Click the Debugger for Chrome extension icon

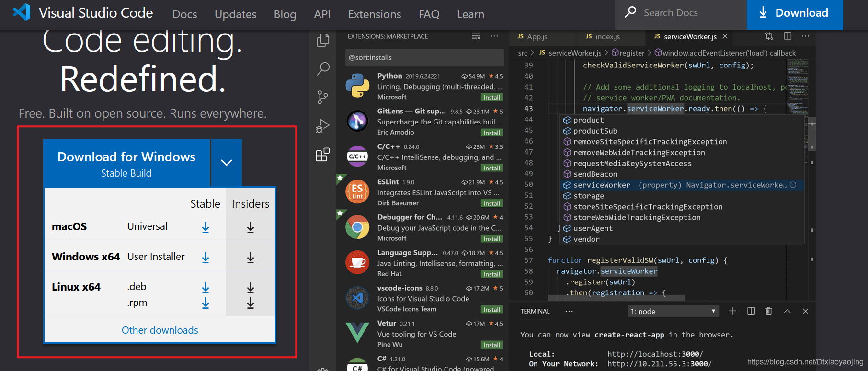(x=357, y=227)
